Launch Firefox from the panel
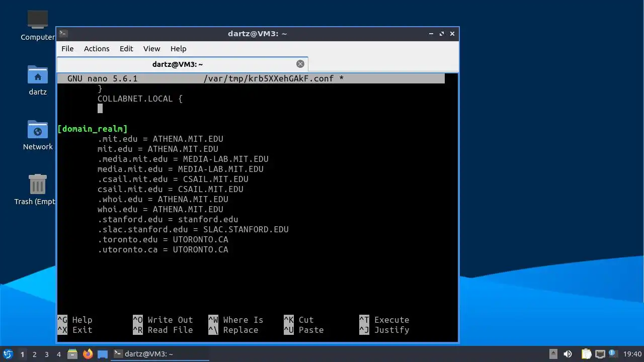 pyautogui.click(x=88, y=354)
